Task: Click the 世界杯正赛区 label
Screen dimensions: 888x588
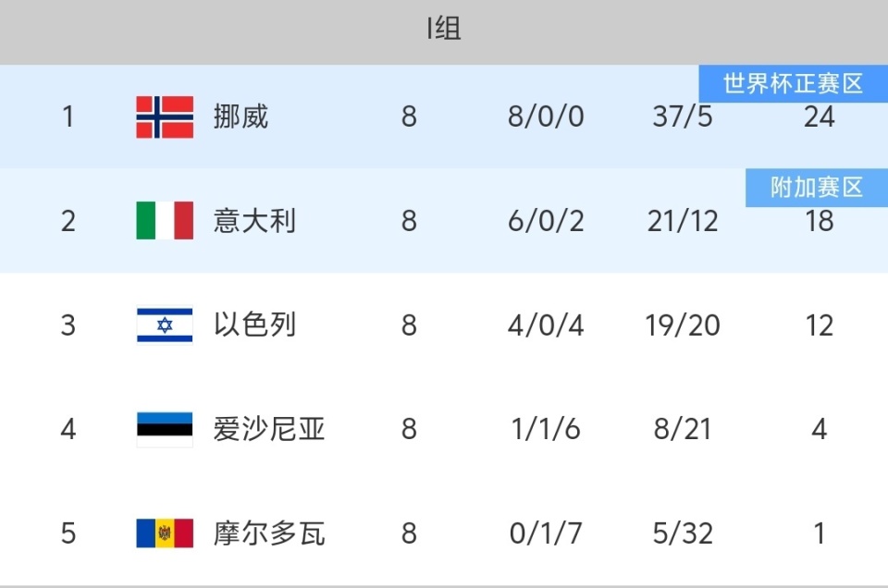Action: pos(793,84)
